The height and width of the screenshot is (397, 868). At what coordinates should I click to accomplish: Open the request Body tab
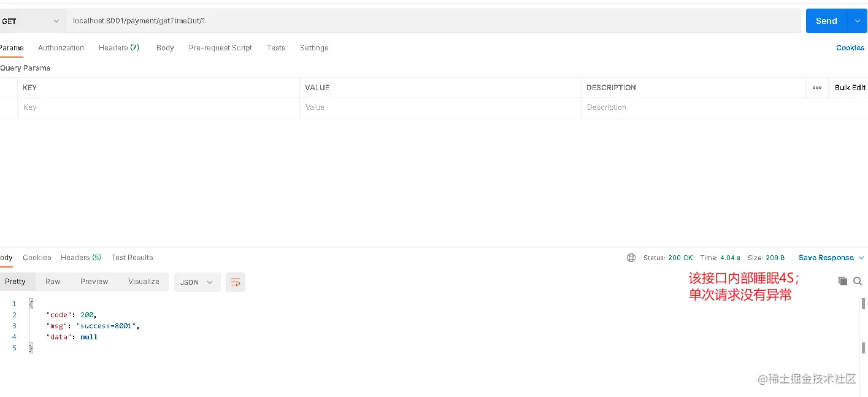165,48
